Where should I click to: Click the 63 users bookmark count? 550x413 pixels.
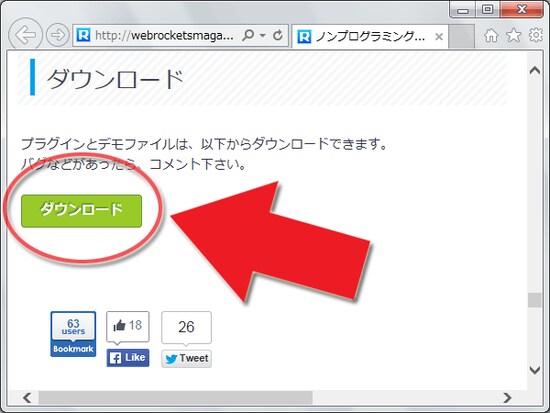click(73, 326)
